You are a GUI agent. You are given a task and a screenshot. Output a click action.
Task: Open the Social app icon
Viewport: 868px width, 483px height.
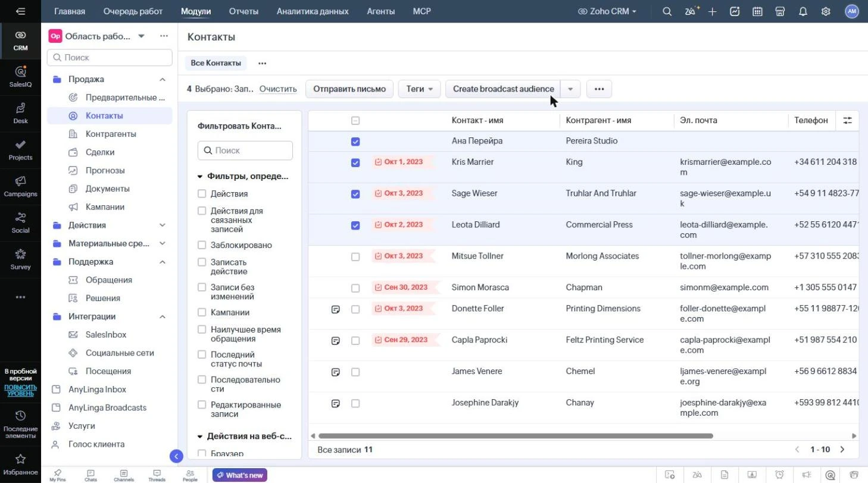pyautogui.click(x=20, y=222)
